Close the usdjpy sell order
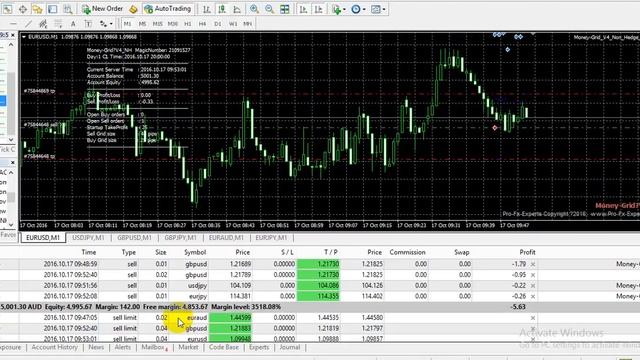The height and width of the screenshot is (360, 640). click(x=533, y=286)
